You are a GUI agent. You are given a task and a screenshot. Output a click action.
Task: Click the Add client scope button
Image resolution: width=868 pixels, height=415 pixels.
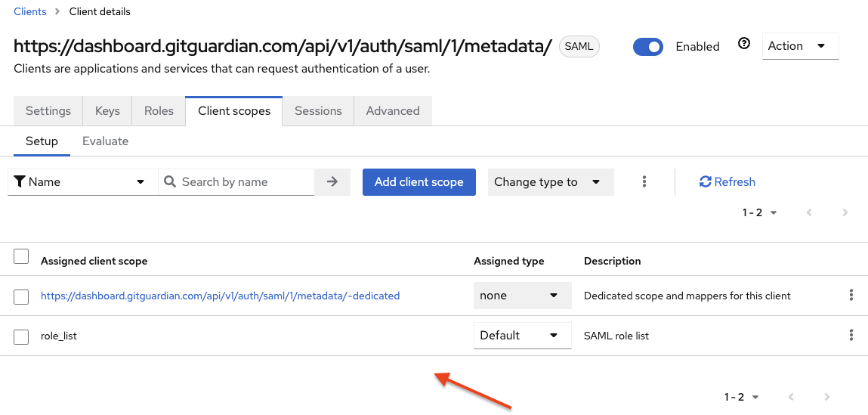point(419,181)
